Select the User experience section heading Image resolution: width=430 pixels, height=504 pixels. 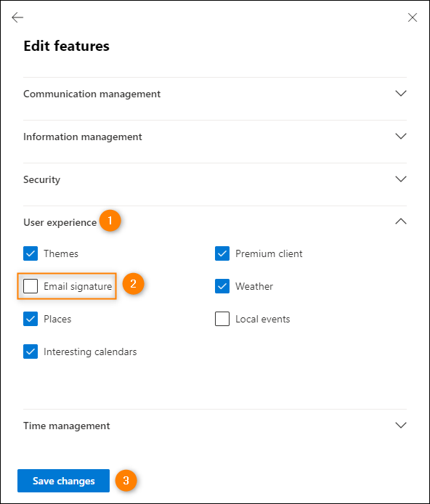(x=60, y=222)
